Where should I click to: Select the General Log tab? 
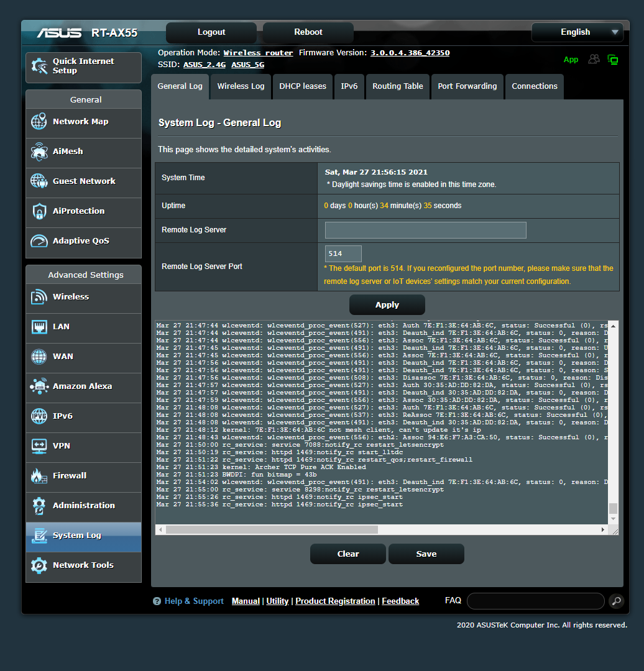(x=180, y=86)
